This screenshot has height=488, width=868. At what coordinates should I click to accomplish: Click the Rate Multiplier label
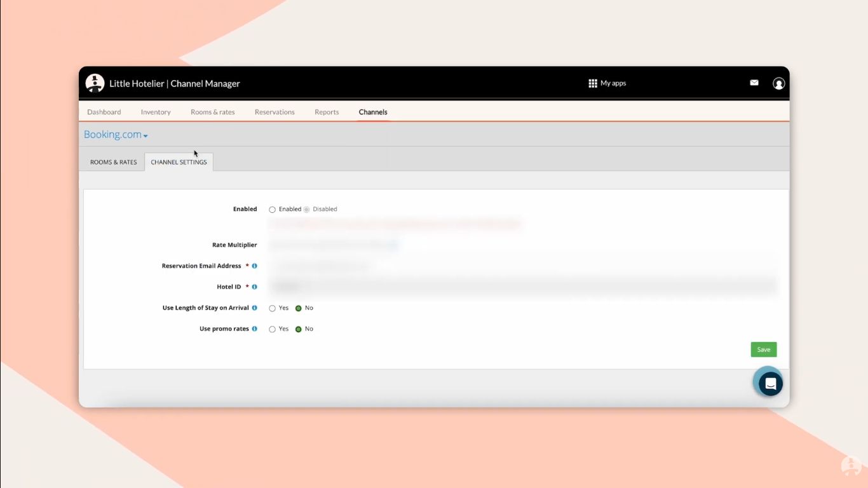[234, 245]
